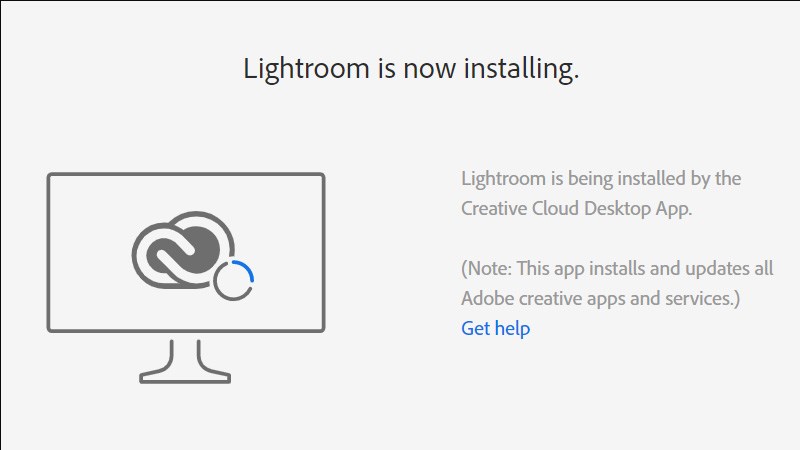Image resolution: width=800 pixels, height=450 pixels.
Task: Click the word "Adobe" in the note
Action: coord(487,299)
